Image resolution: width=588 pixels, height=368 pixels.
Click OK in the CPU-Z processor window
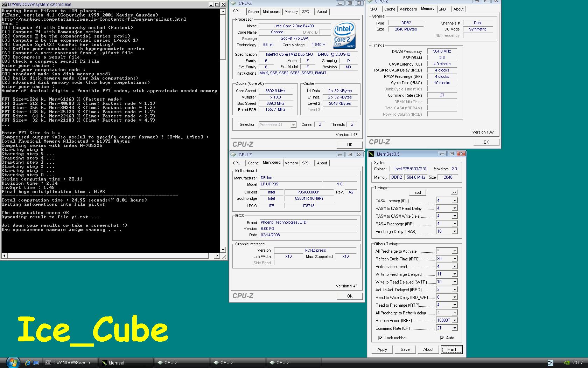350,144
